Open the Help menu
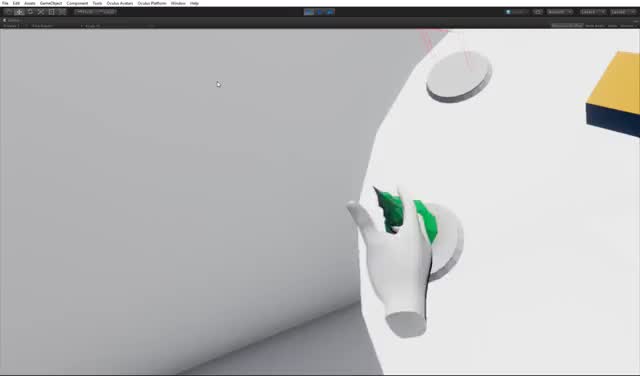640x376 pixels. coord(194,3)
